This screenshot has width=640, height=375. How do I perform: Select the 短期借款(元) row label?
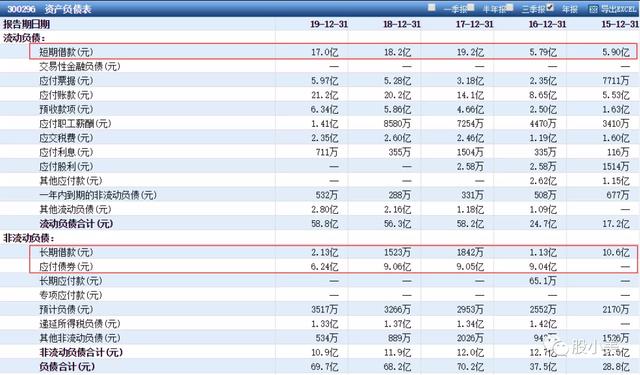click(x=66, y=52)
